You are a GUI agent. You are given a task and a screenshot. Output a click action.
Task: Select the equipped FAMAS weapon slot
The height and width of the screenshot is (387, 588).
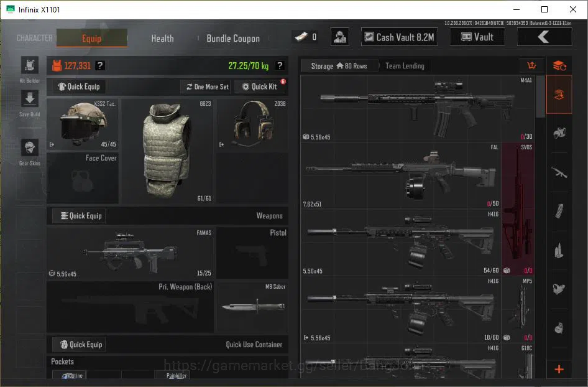point(130,253)
